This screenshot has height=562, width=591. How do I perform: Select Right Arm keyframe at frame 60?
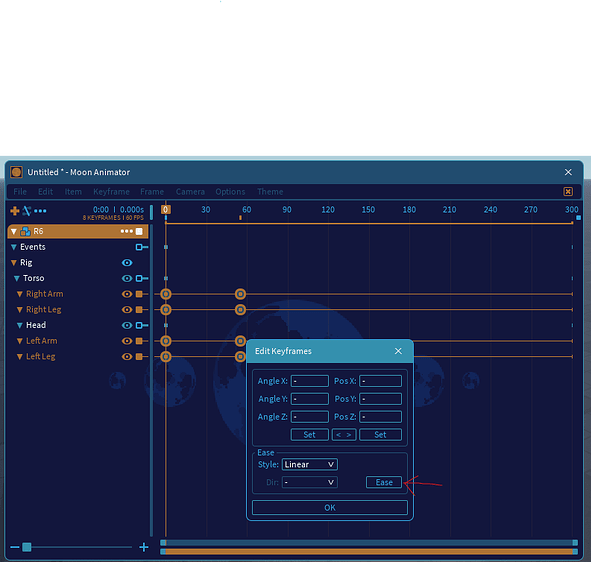click(x=240, y=294)
